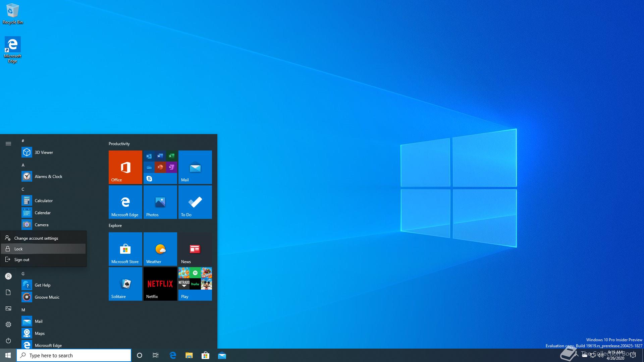This screenshot has height=362, width=644.
Task: Click the Explore group title
Action: pyautogui.click(x=115, y=226)
